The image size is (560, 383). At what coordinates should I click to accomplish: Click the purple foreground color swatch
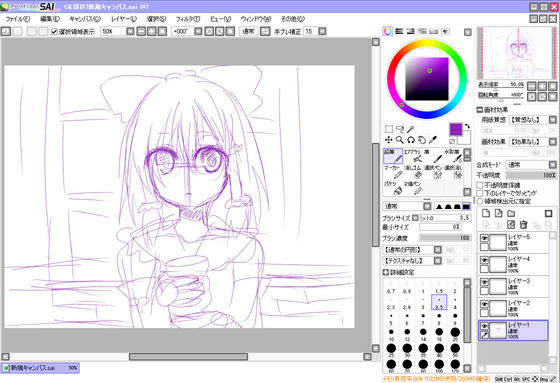point(456,129)
